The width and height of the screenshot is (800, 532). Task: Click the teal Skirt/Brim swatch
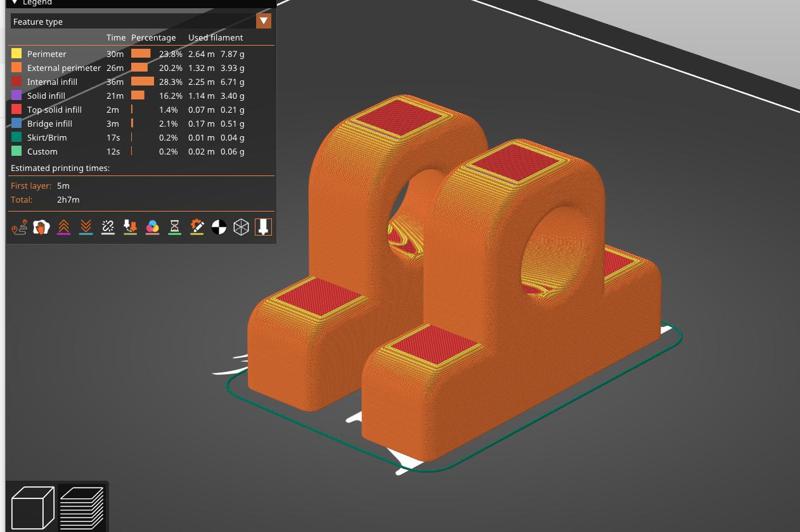coord(17,137)
